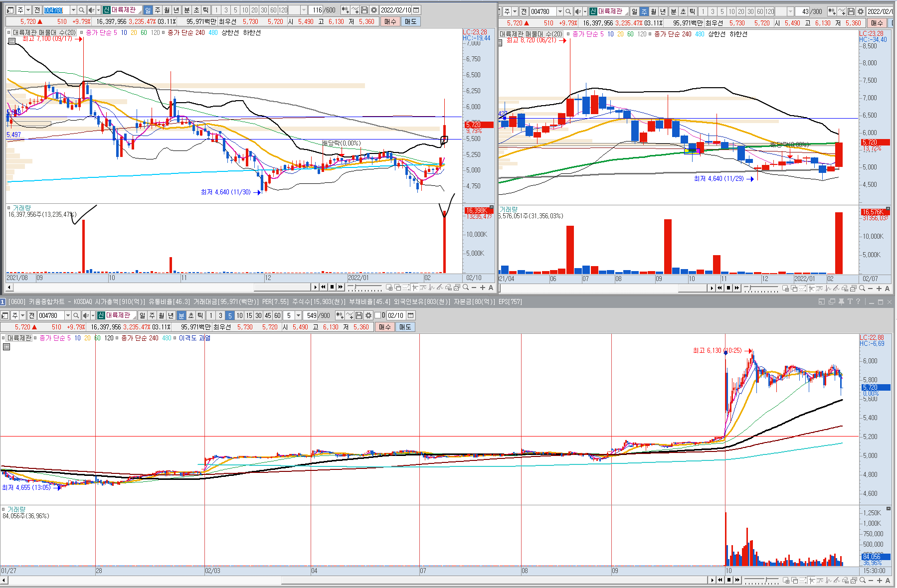This screenshot has height=588, width=897.
Task: Click the pin icon in the chart title bar
Action: pos(841,301)
